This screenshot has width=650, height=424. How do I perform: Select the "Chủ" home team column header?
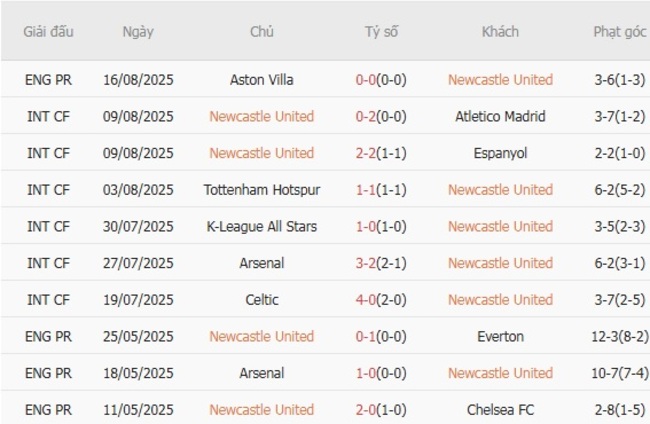[262, 31]
